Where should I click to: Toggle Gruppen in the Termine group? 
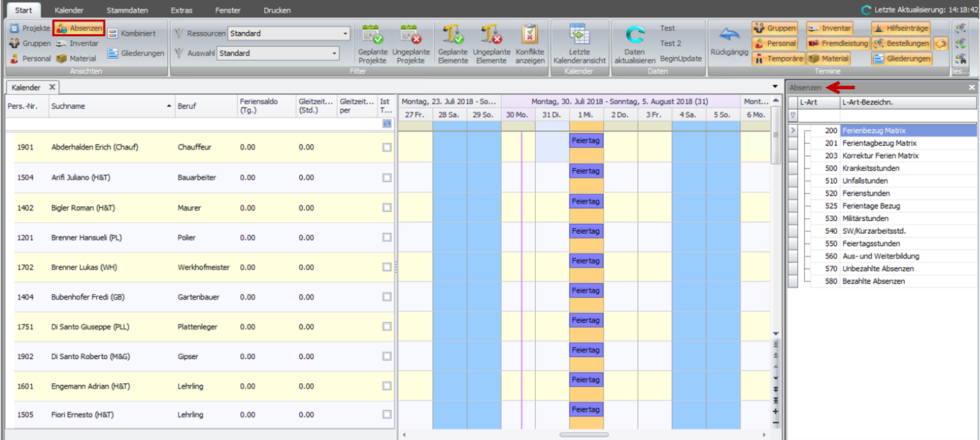tap(775, 28)
